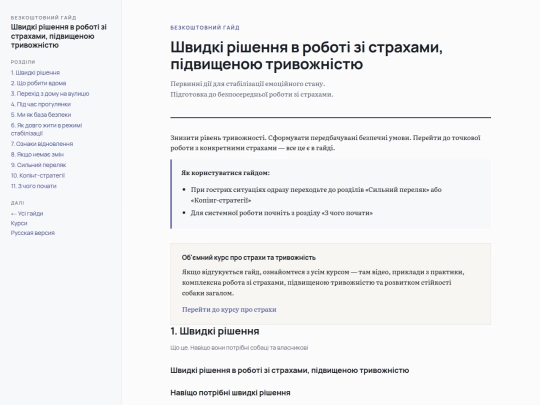The height and width of the screenshot is (405, 540).
Task: Jump to '9. Сильний переляк' section
Action: 38,165
